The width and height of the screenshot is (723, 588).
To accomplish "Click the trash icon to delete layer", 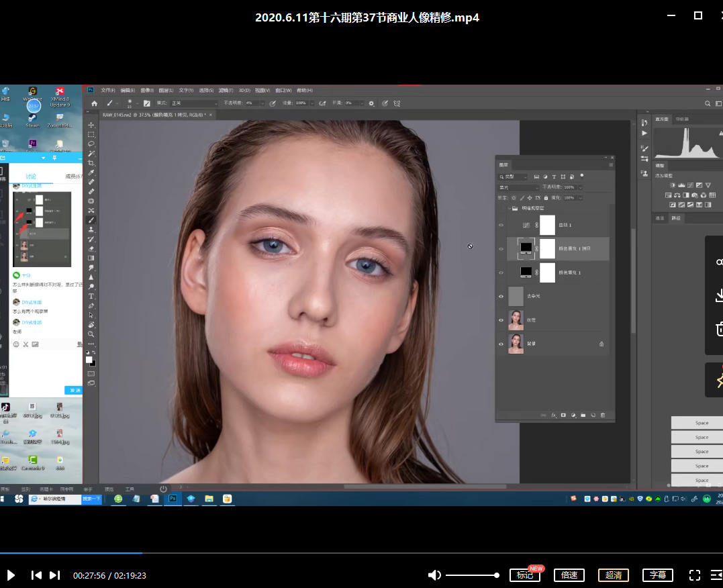I will pos(602,415).
